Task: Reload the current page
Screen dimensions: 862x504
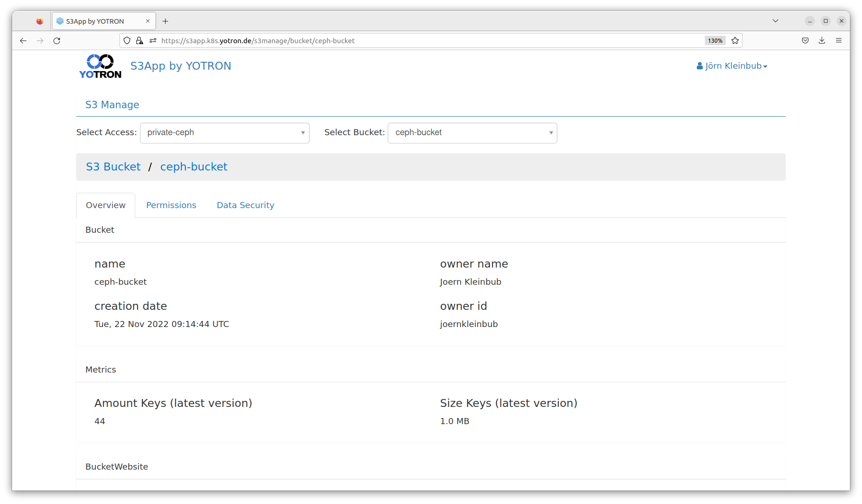Action: [57, 41]
